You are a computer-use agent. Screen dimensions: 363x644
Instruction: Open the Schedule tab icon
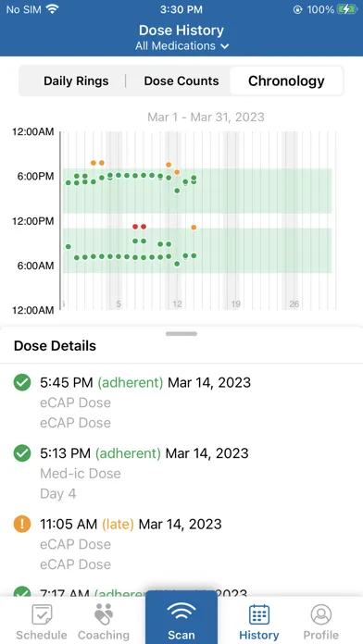pyautogui.click(x=42, y=614)
